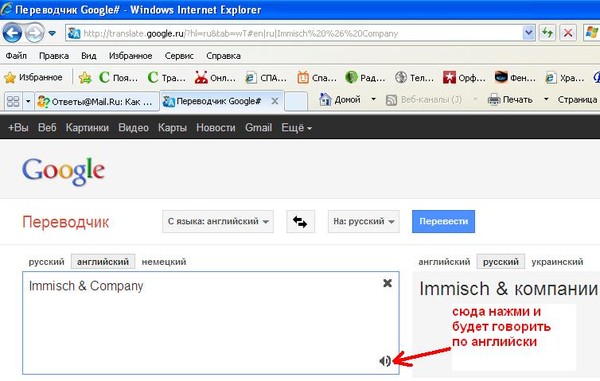Go back with the browser Back arrow
The width and height of the screenshot is (600, 381).
tap(12, 33)
